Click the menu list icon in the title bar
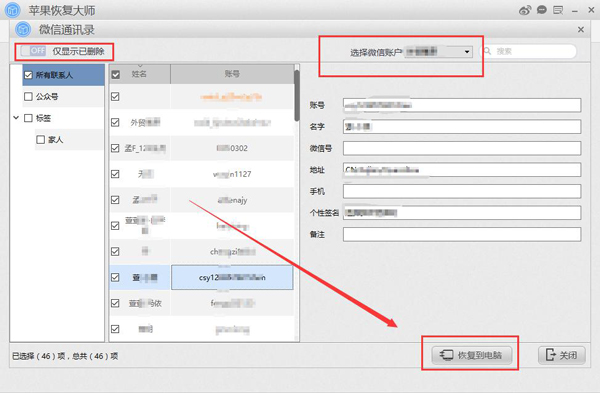This screenshot has height=393, width=600. point(558,10)
